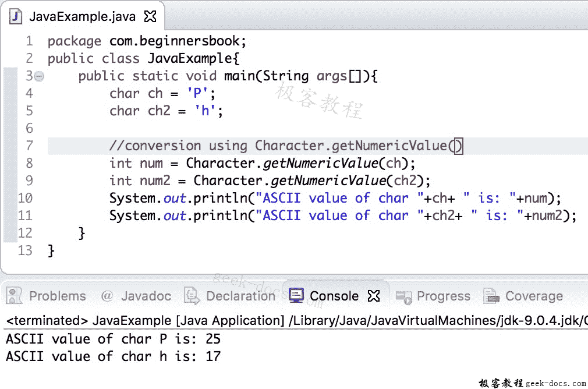This screenshot has width=588, height=389.
Task: Select the Progress tab
Action: 444,296
